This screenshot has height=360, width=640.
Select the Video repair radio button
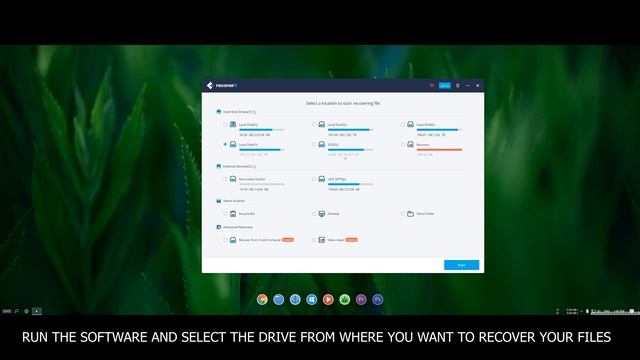(x=314, y=240)
